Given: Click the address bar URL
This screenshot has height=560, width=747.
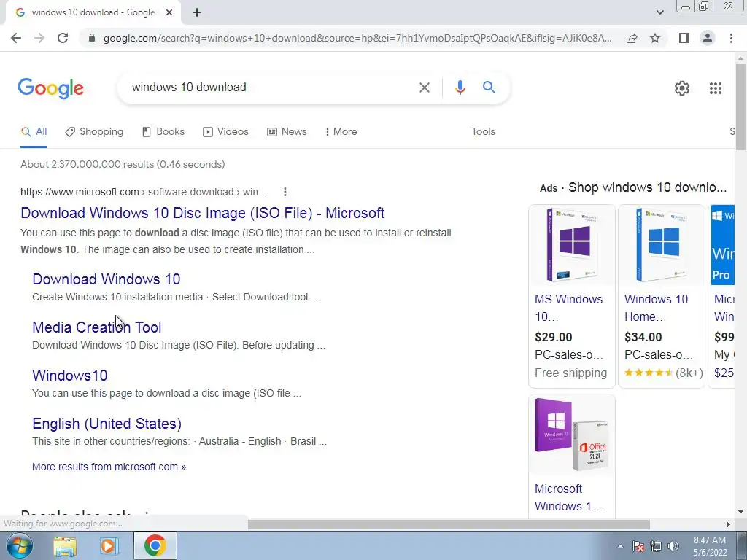Looking at the screenshot, I should pyautogui.click(x=357, y=38).
